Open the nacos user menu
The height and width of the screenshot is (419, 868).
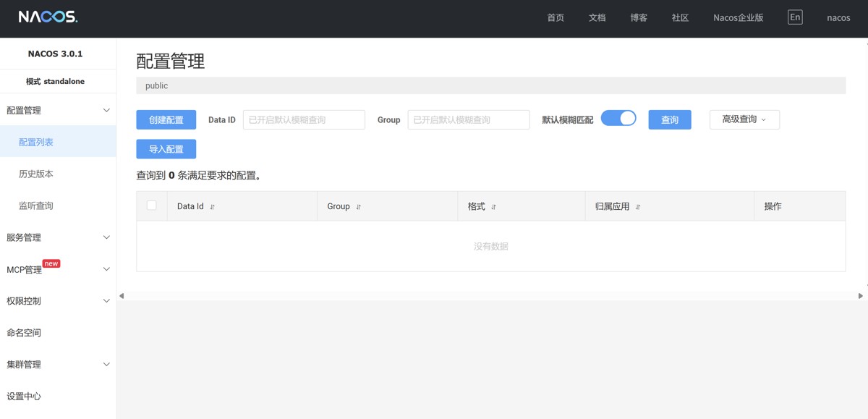click(838, 17)
